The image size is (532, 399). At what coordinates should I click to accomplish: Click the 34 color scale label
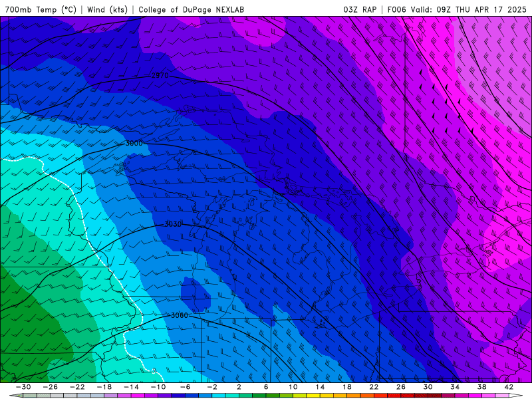tap(455, 387)
